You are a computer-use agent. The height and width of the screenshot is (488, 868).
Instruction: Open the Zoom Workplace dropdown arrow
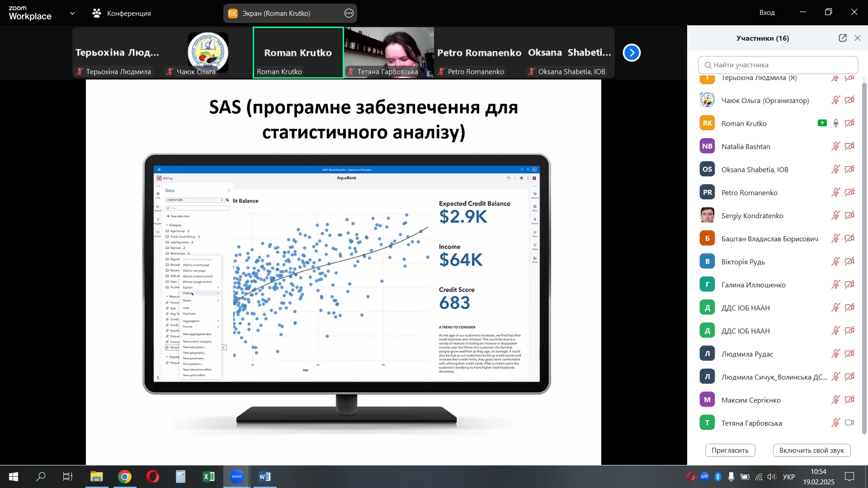click(x=72, y=14)
